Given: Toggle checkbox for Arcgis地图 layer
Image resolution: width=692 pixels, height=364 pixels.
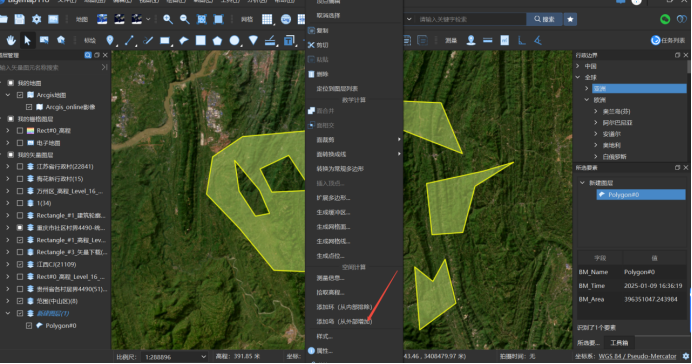Looking at the screenshot, I should (x=20, y=95).
